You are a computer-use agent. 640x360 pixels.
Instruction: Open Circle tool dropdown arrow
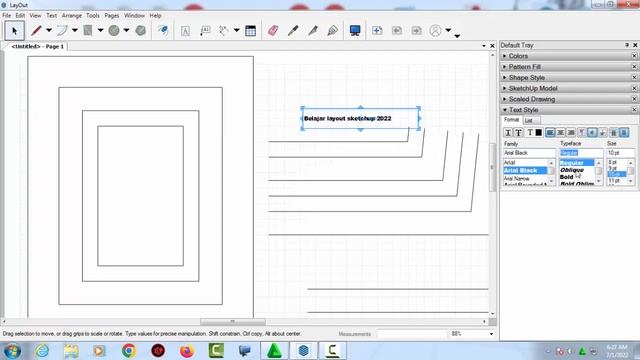click(x=127, y=31)
